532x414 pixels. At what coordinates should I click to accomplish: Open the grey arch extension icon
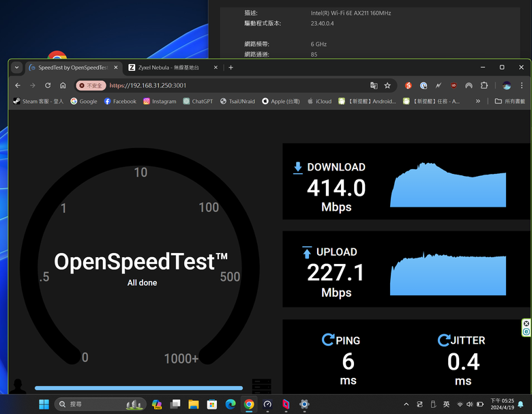click(x=469, y=85)
